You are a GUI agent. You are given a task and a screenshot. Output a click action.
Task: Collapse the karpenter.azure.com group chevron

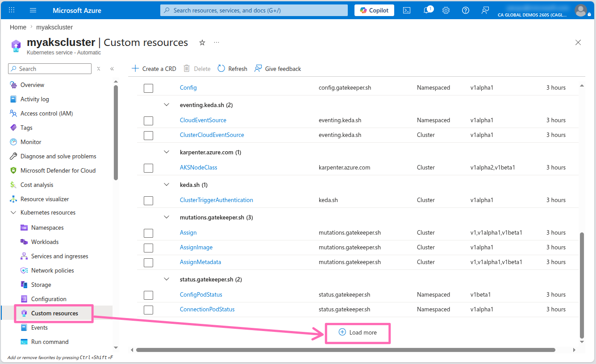click(167, 152)
